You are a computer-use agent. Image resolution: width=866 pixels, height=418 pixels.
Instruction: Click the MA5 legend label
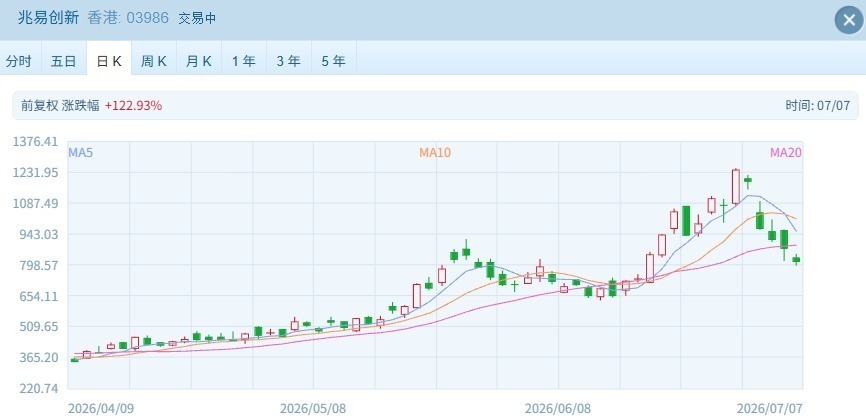pos(81,153)
